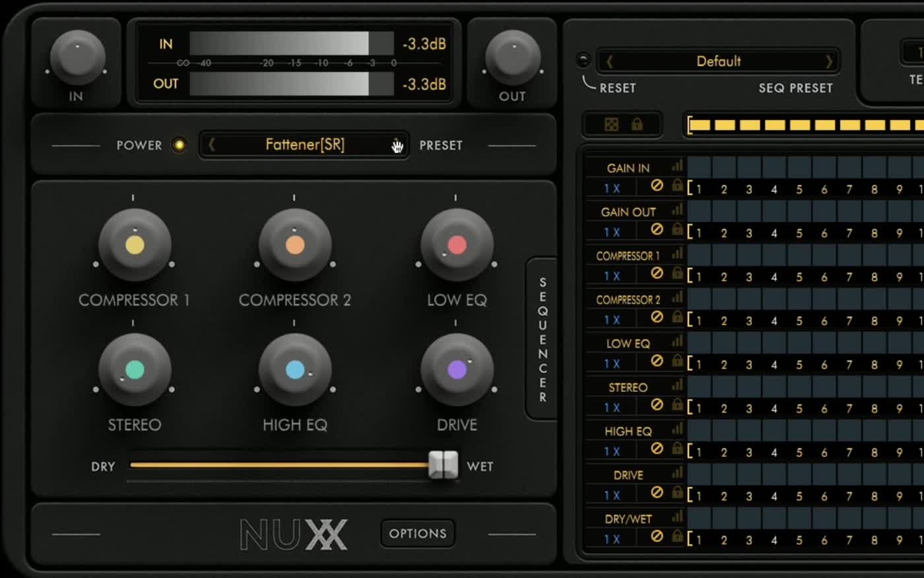Open the 1X rate selector under DRY/WET row
The width and height of the screenshot is (924, 578).
[612, 540]
